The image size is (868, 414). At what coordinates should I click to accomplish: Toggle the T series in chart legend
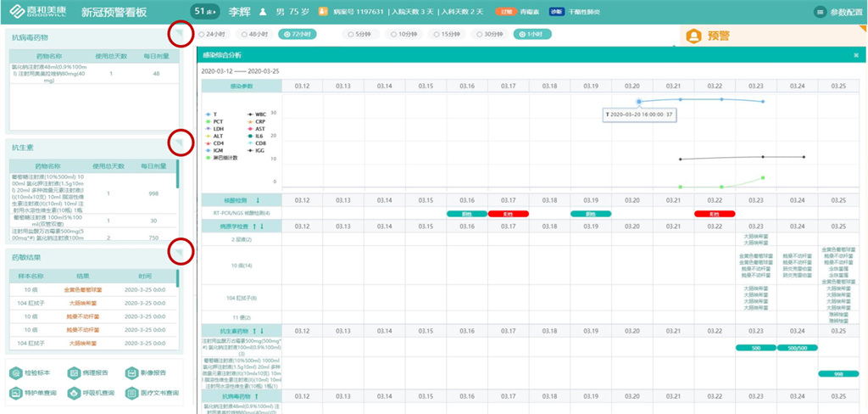pyautogui.click(x=210, y=113)
